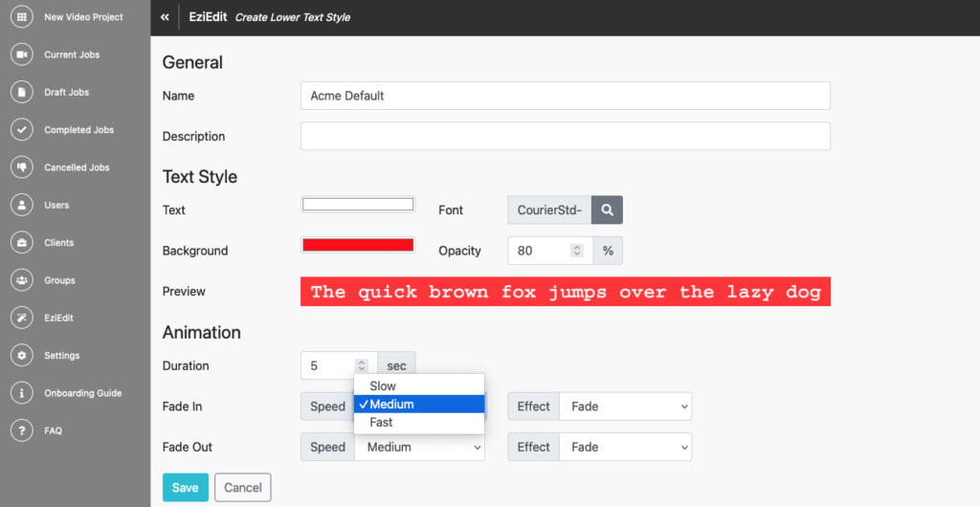Click the Text Style section heading
The image size is (980, 507).
(200, 177)
